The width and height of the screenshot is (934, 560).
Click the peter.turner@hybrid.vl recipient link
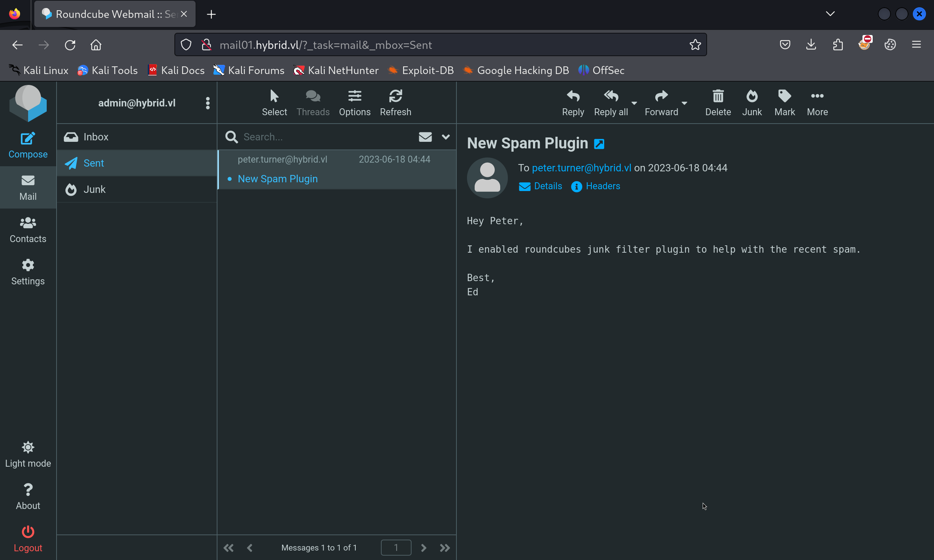coord(582,168)
